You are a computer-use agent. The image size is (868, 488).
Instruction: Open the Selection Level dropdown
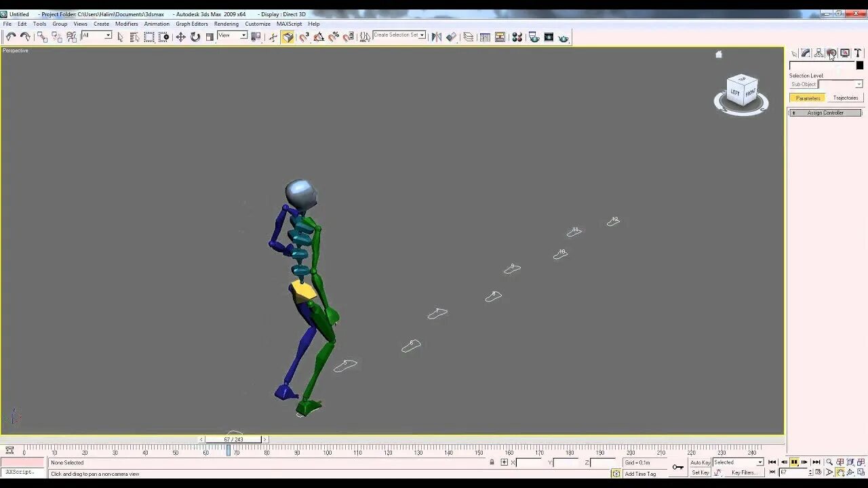click(841, 84)
